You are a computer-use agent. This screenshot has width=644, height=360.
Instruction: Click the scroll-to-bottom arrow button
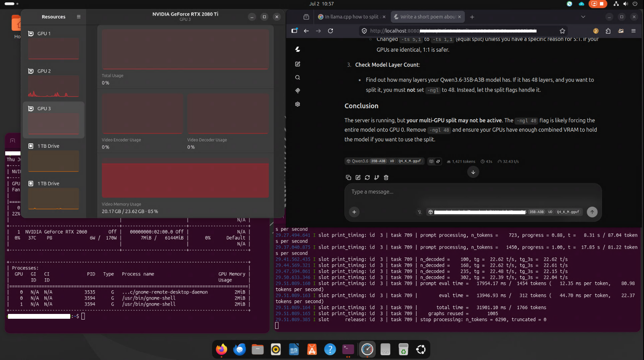click(473, 172)
